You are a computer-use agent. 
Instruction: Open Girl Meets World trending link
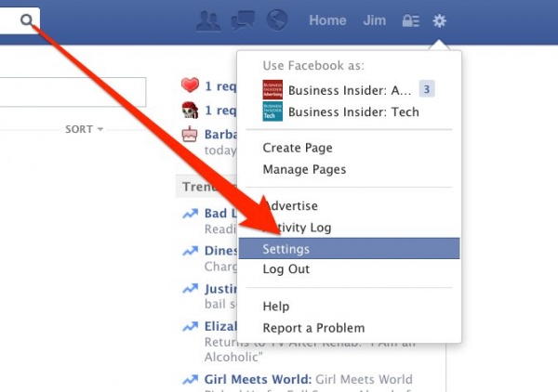(258, 379)
